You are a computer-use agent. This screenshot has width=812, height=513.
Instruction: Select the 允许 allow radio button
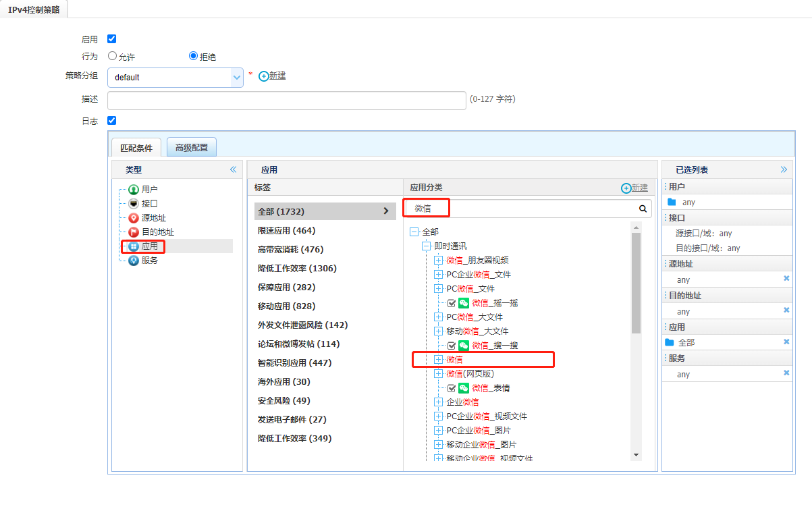pos(112,56)
